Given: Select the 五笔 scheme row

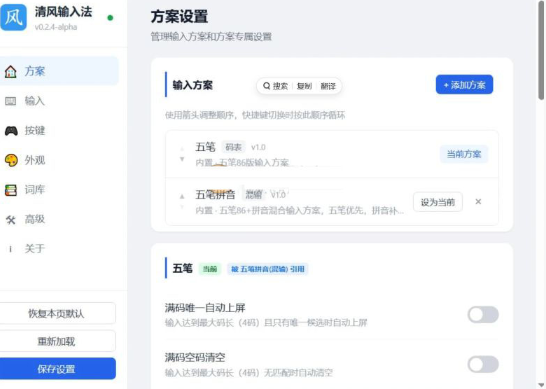Looking at the screenshot, I should [332, 154].
